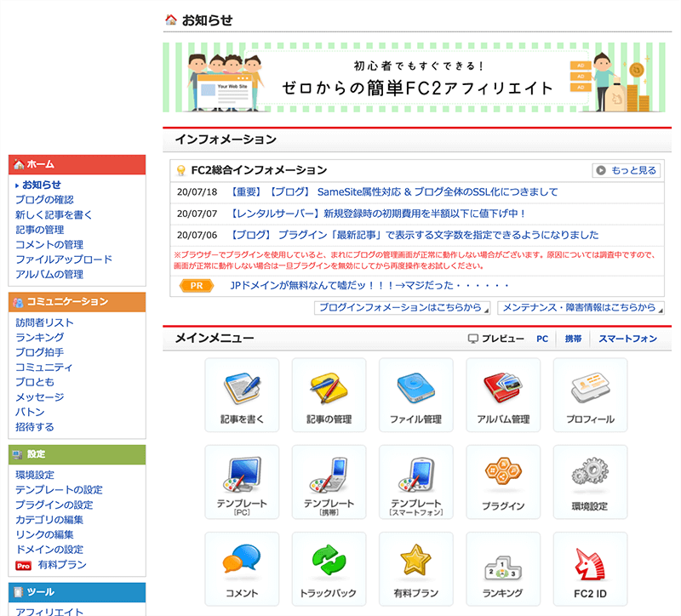Click the house icon beside お知らせ title
This screenshot has height=616, width=681.
(171, 20)
